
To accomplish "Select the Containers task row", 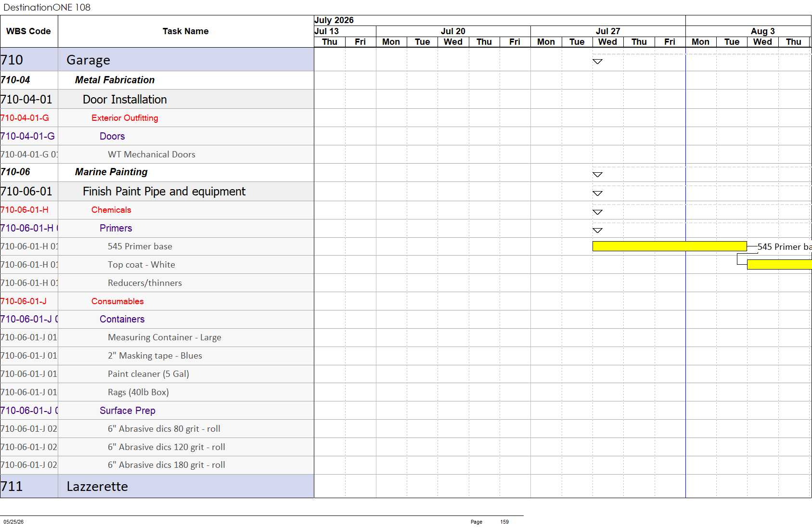I will (157, 320).
